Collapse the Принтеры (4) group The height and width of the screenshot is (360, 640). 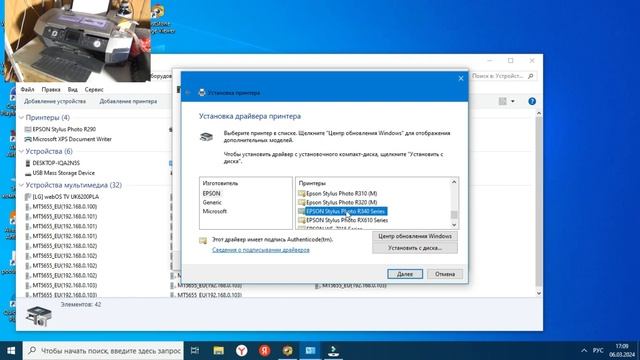22,118
